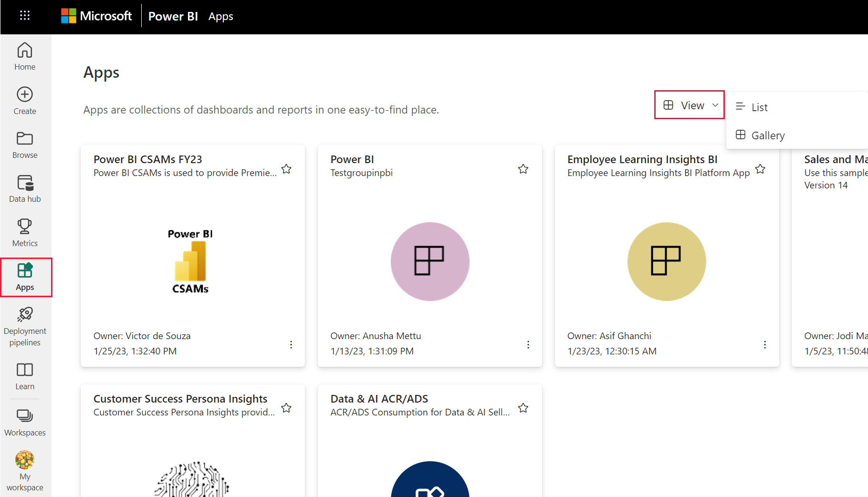Star the Employee Learning Insights BI app
This screenshot has width=868, height=497.
point(760,169)
